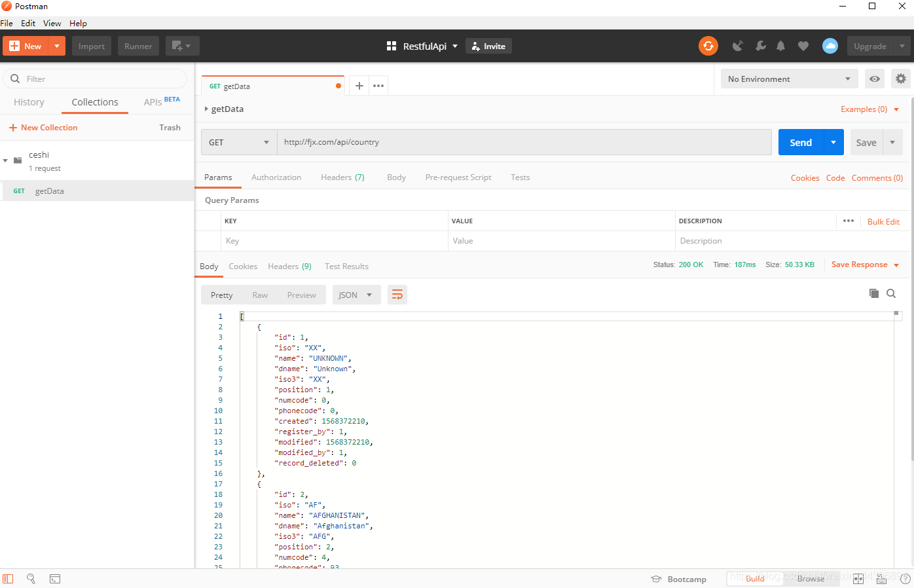Open the Authorization request tab

pos(276,177)
